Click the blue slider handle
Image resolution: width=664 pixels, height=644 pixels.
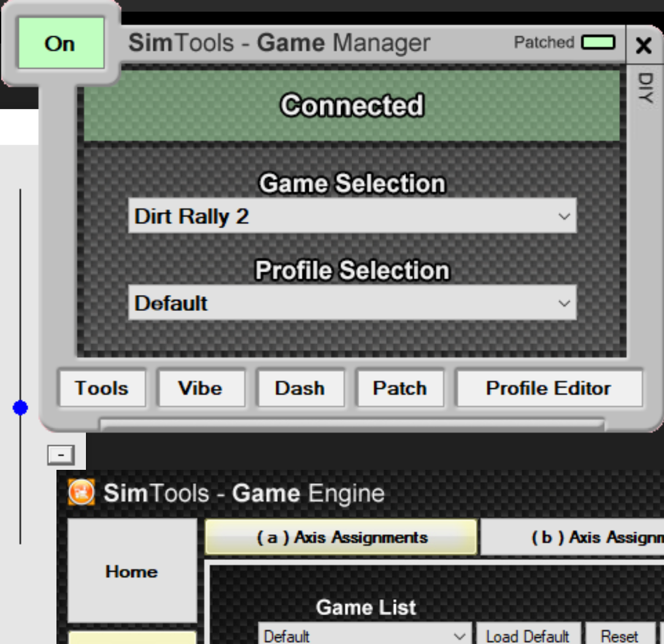pyautogui.click(x=20, y=408)
